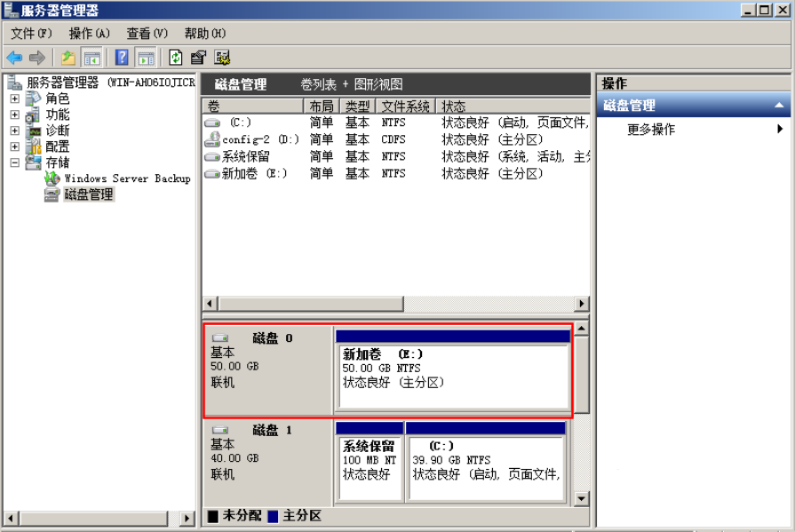Click the up-one-level folder icon
This screenshot has width=795, height=532.
[68, 58]
